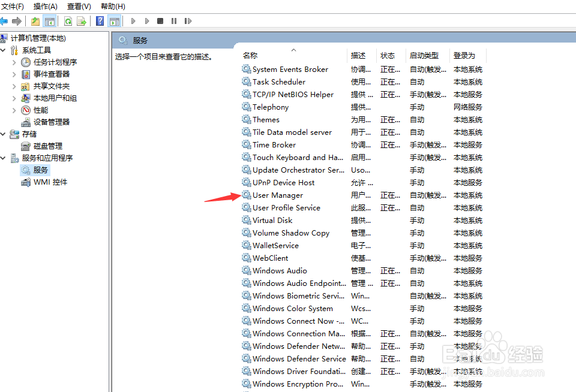Select Windows Color System service
This screenshot has width=576, height=392.
(293, 308)
